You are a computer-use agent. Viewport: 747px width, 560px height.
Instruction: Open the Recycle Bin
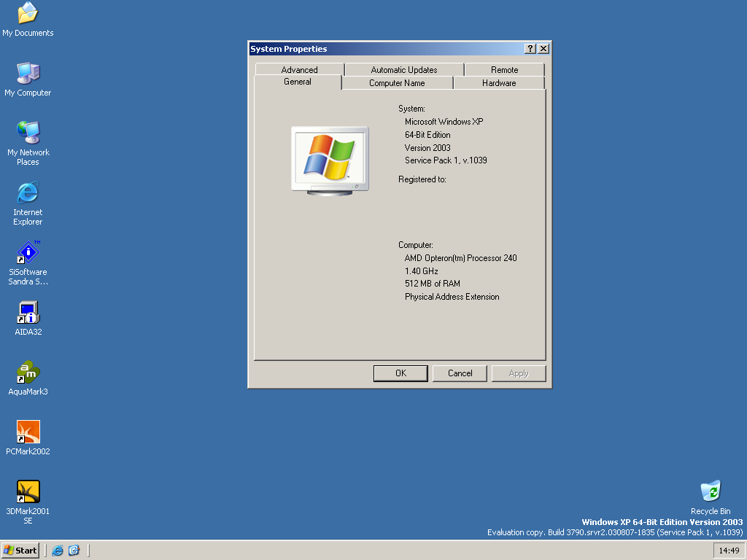point(710,491)
